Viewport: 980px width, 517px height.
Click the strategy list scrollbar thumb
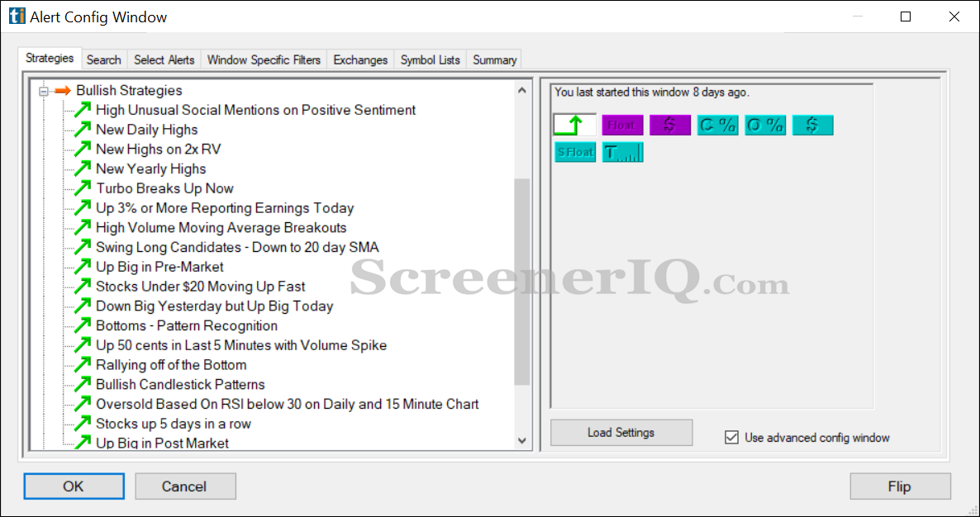(522, 282)
